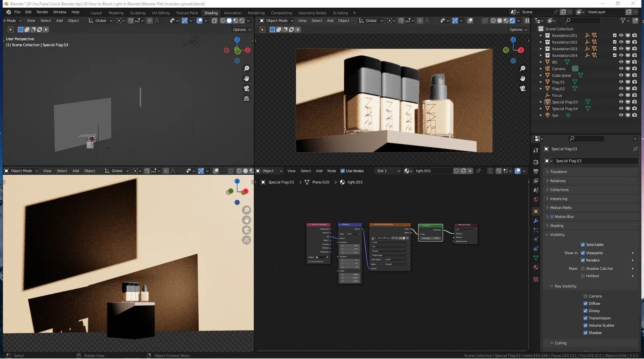The height and width of the screenshot is (359, 644).
Task: Open the Material properties tab
Action: pos(536,267)
